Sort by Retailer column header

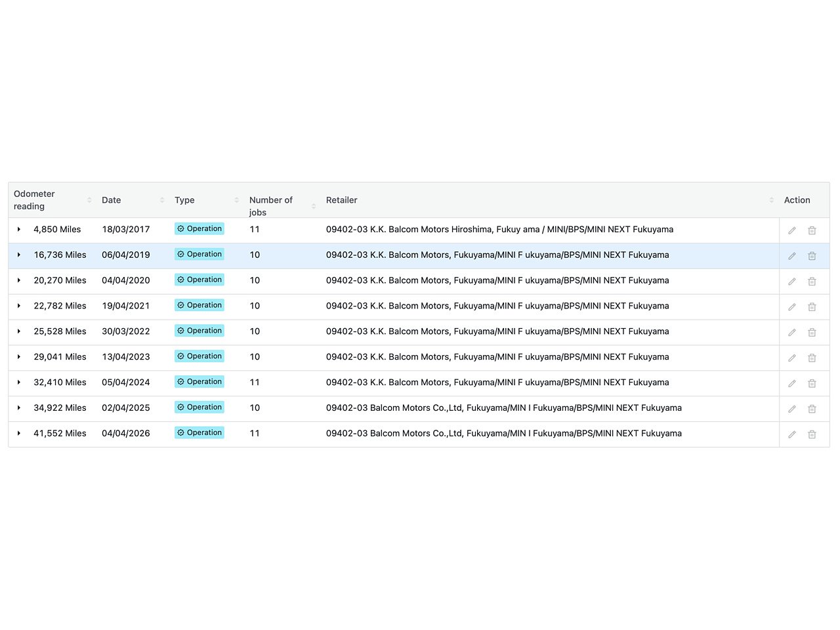[x=772, y=200]
